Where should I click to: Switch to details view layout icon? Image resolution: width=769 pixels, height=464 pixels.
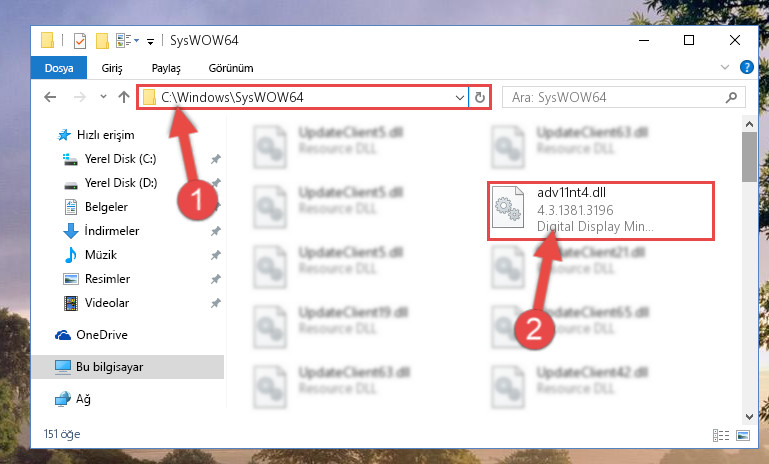coord(720,435)
